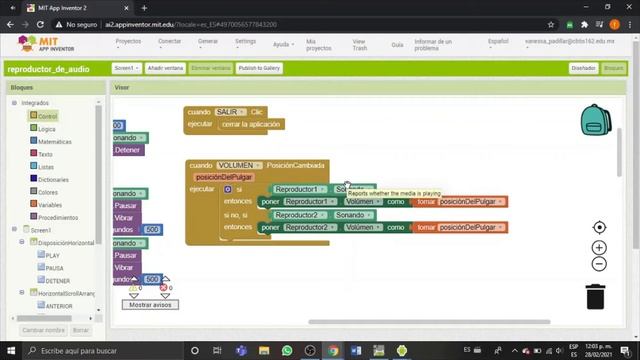This screenshot has width=640, height=360.
Task: Switch to the MIT App Inventor 2 tab
Action: click(78, 8)
